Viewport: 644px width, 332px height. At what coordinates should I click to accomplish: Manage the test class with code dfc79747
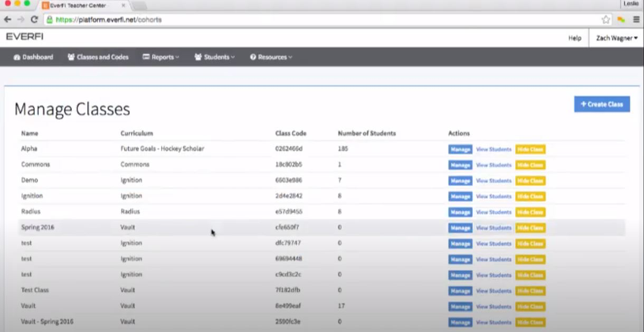click(x=460, y=244)
